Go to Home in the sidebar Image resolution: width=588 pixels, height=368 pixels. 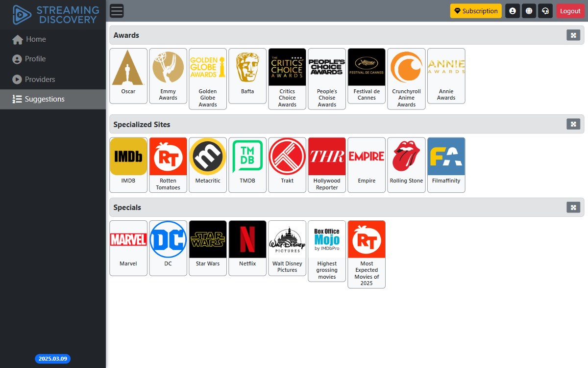[x=53, y=39]
